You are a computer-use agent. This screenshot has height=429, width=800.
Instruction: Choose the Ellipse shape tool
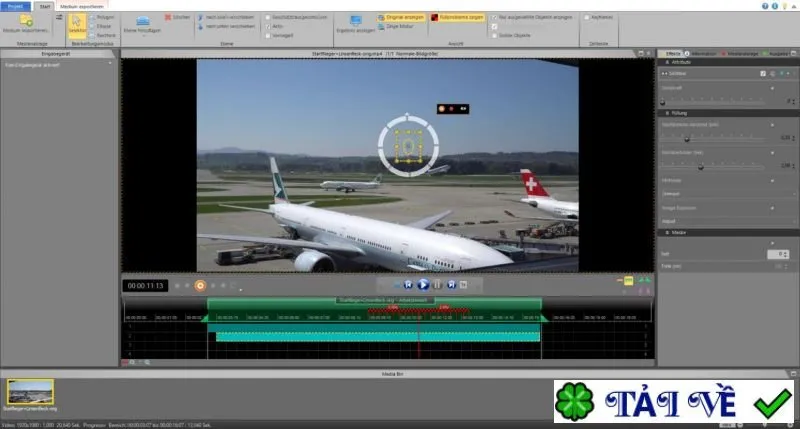pyautogui.click(x=101, y=27)
